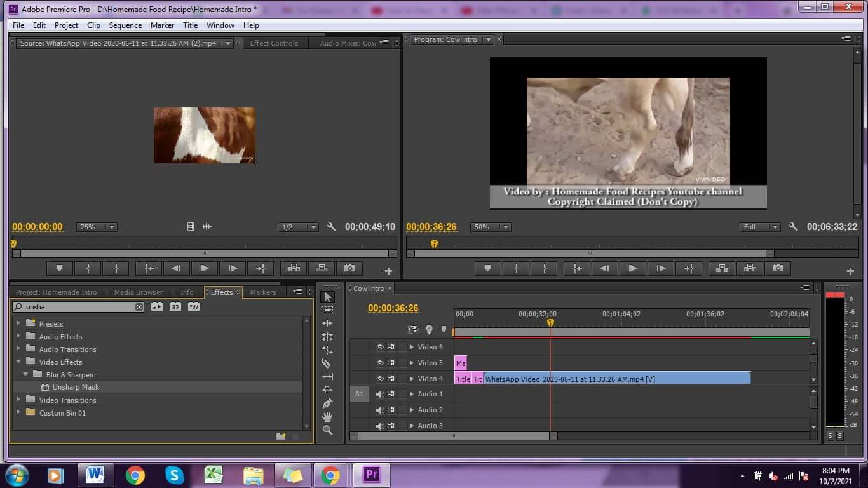The image size is (868, 488).
Task: Switch to the Media Browser tab
Action: tap(138, 292)
